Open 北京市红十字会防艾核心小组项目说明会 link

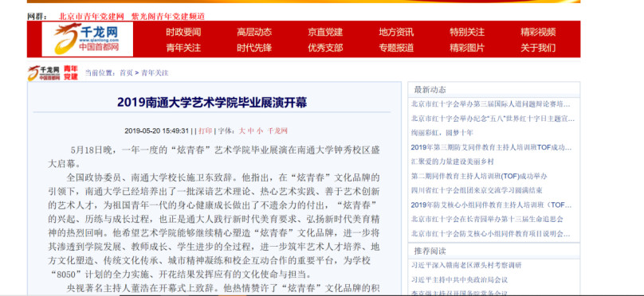(x=491, y=234)
